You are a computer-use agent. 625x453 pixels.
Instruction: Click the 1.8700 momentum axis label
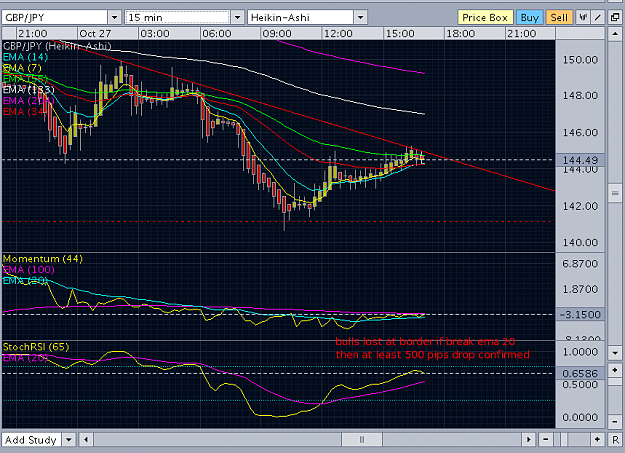pos(580,289)
